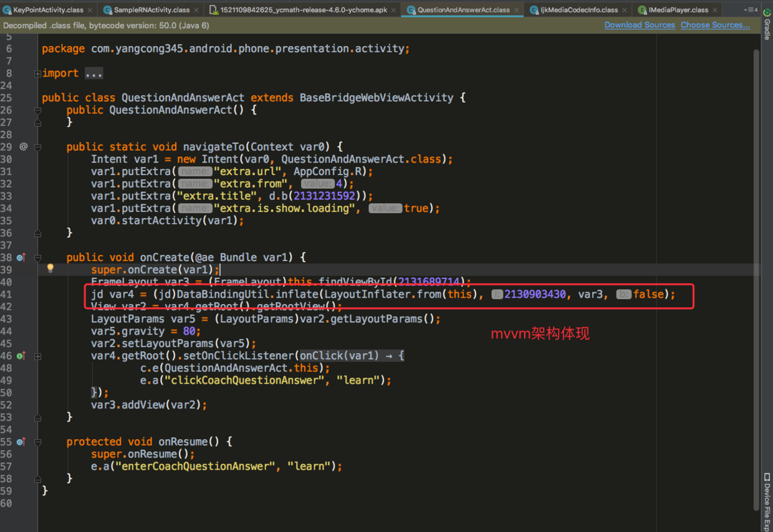773x532 pixels.
Task: Click the override gutter icon beside onResume
Action: pyautogui.click(x=21, y=442)
